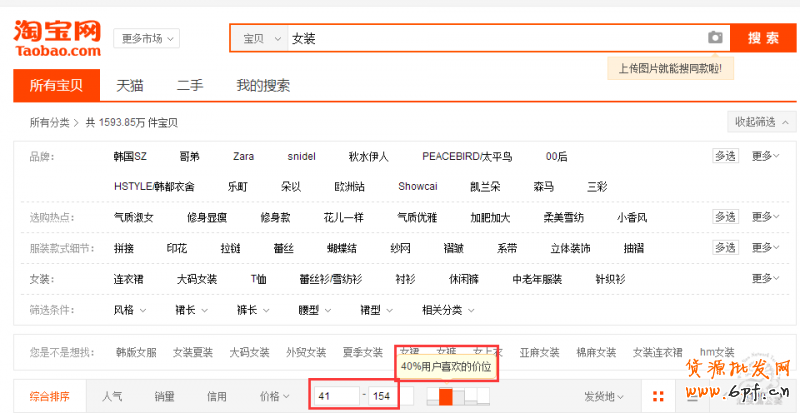Click the minimum price field showing 41
800x413 pixels.
[x=334, y=397]
